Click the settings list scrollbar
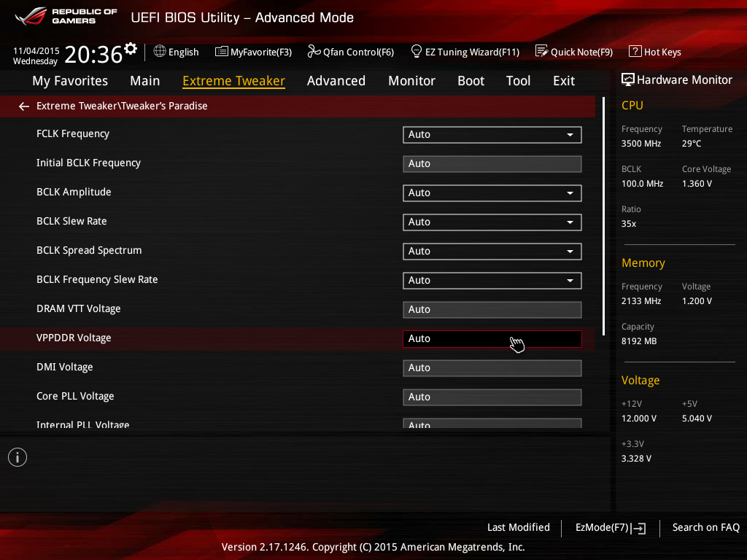The height and width of the screenshot is (560, 747). (x=603, y=216)
